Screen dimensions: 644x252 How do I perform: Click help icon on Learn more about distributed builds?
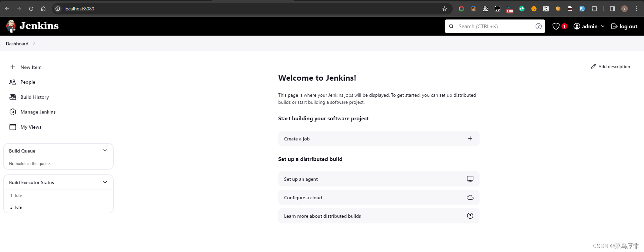[470, 216]
